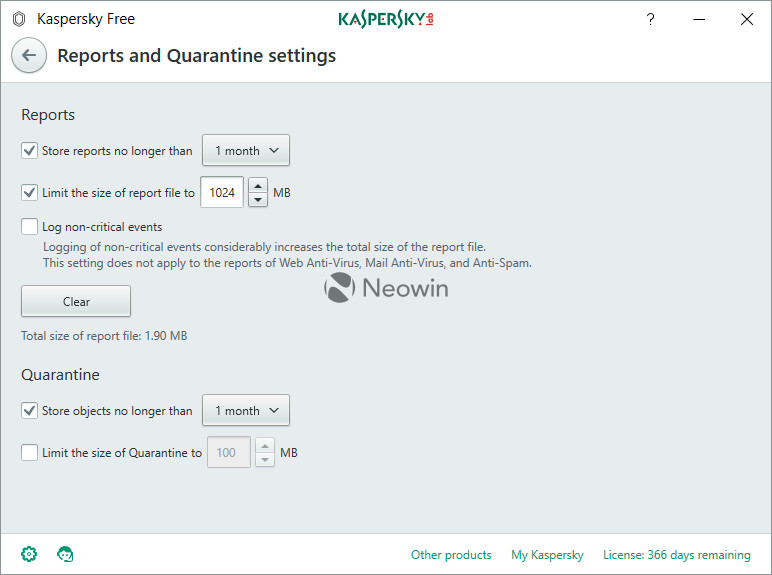Uncheck Limit the size of report file
This screenshot has width=772, height=575.
(x=30, y=192)
